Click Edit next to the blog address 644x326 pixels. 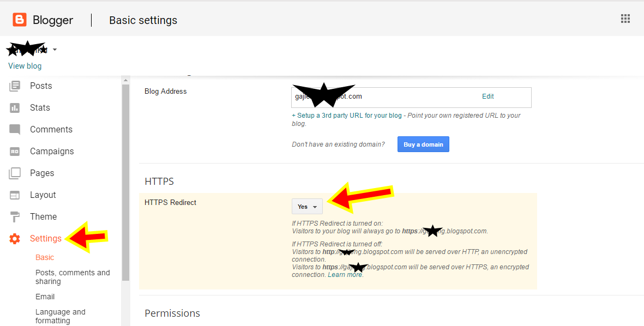coord(487,96)
